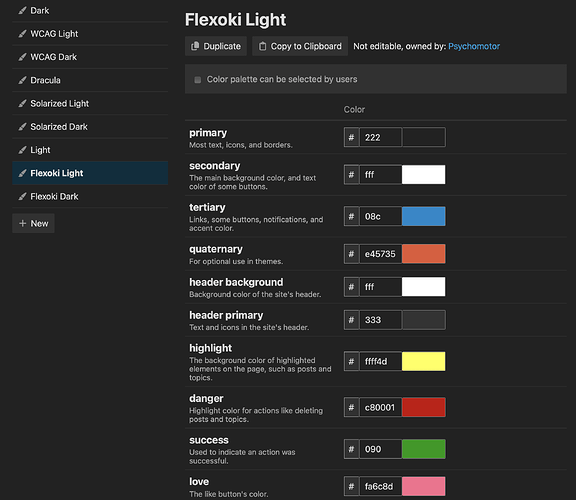This screenshot has height=500, width=576.
Task: Click the orange quaternary color swatch
Action: [424, 254]
